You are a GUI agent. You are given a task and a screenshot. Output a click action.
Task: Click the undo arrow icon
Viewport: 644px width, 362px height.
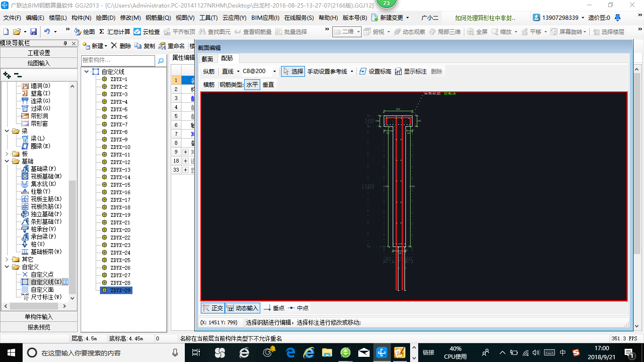click(47, 32)
